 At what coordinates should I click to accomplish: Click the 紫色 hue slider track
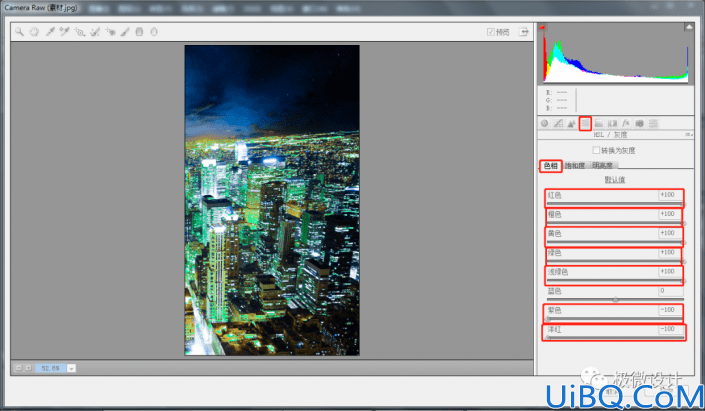[x=615, y=319]
